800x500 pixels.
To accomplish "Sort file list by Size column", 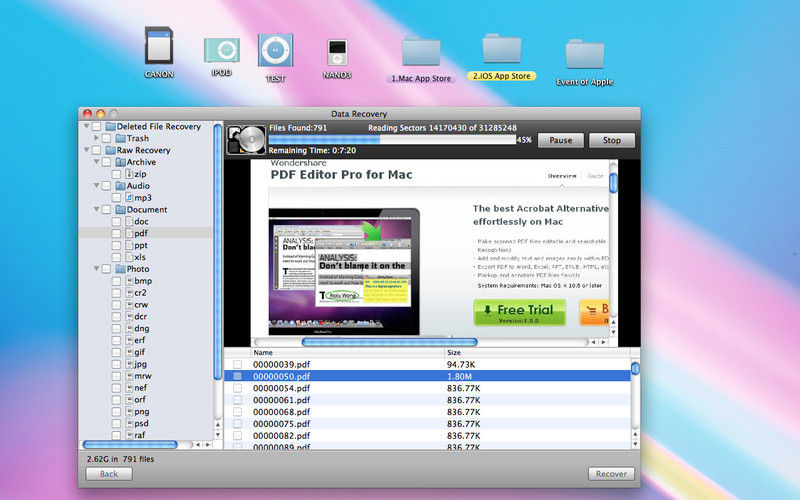I will pos(537,353).
